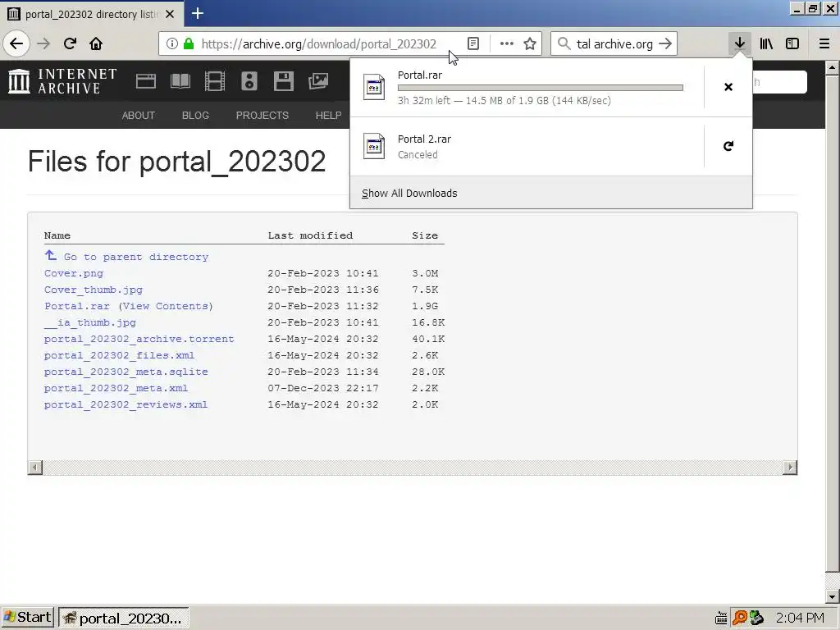Cancel the Portal.rar download
840x630 pixels.
coord(728,87)
